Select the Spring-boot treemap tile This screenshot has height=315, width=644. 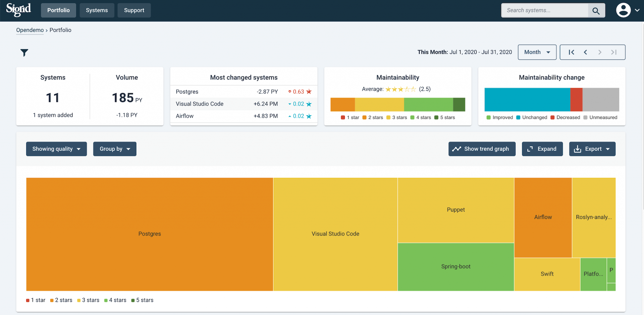pos(456,267)
